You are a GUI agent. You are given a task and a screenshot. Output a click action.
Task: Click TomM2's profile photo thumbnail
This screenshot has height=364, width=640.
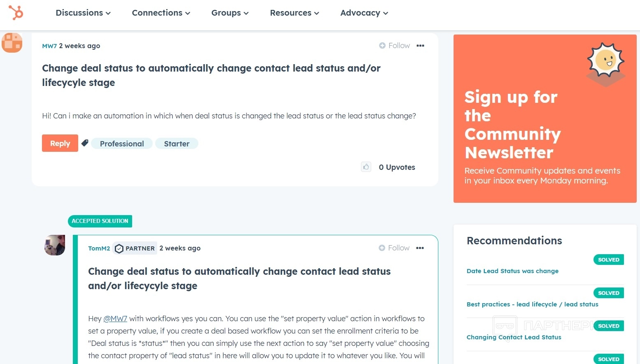point(55,245)
